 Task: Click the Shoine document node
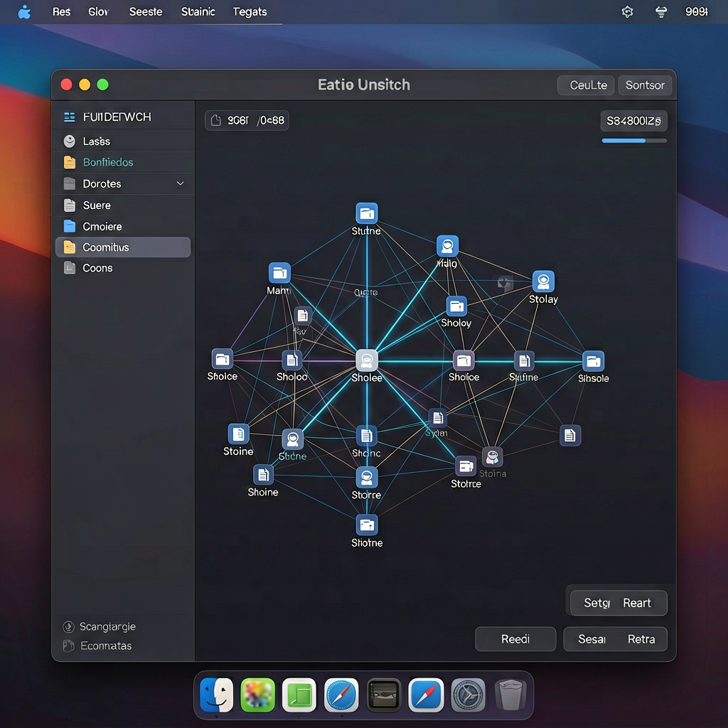(263, 474)
